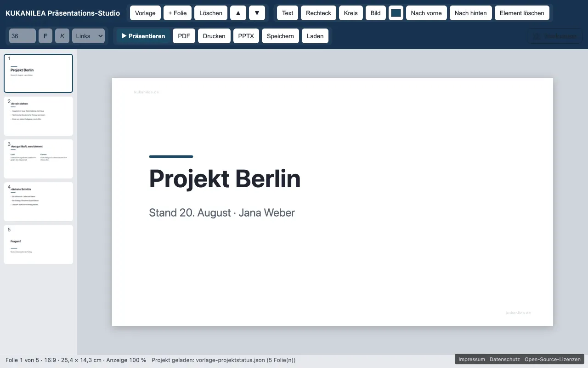Image resolution: width=588 pixels, height=368 pixels.
Task: Click the Projekt geladen status message
Action: [x=223, y=360]
